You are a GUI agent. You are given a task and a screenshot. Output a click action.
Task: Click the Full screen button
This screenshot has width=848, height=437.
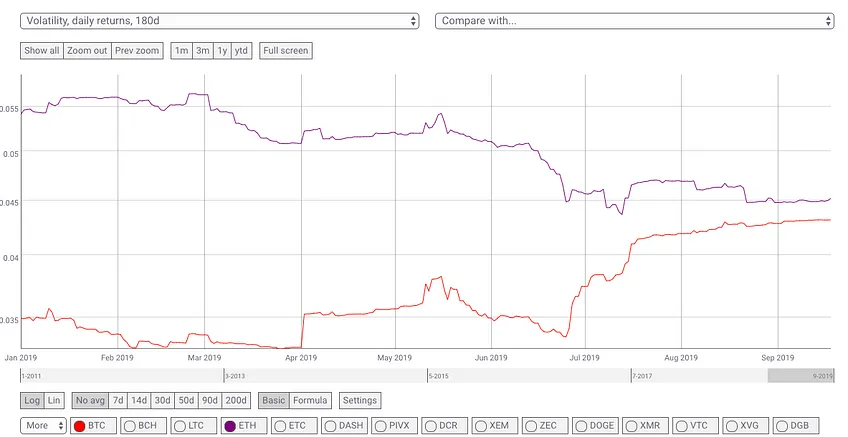(x=286, y=51)
